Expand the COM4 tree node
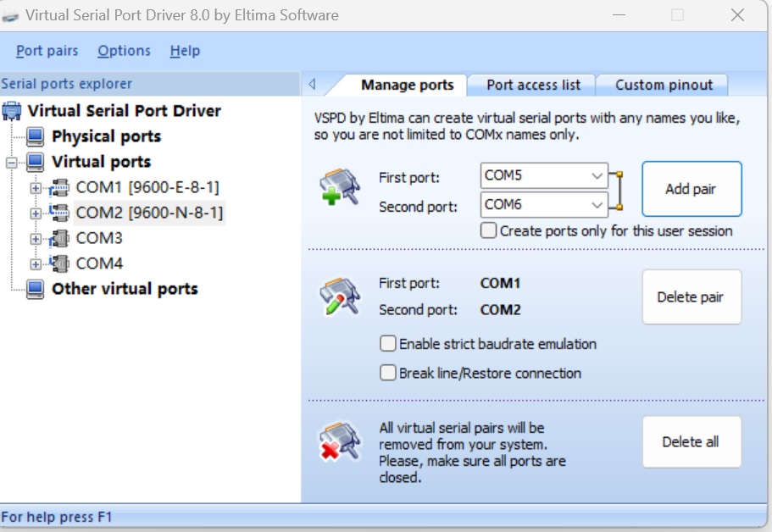This screenshot has height=532, width=772. click(36, 264)
